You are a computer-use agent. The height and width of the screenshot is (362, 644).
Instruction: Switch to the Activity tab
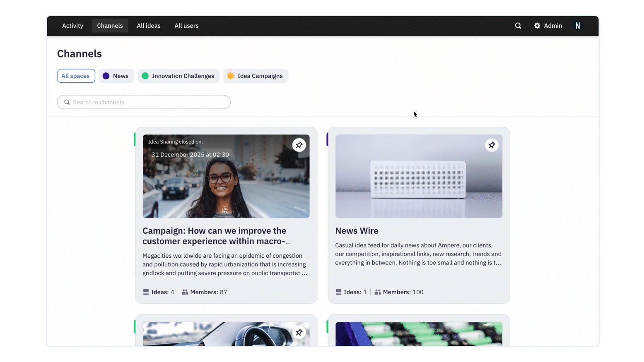[72, 26]
